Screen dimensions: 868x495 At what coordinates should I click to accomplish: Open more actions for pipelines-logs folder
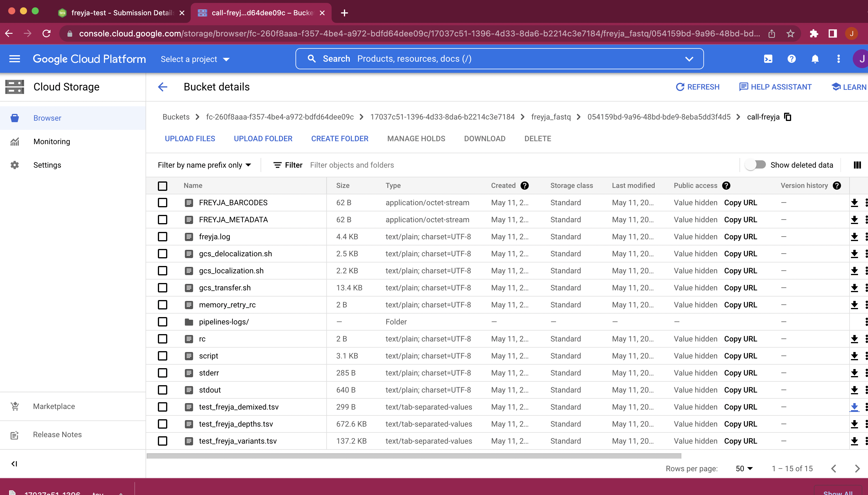866,321
